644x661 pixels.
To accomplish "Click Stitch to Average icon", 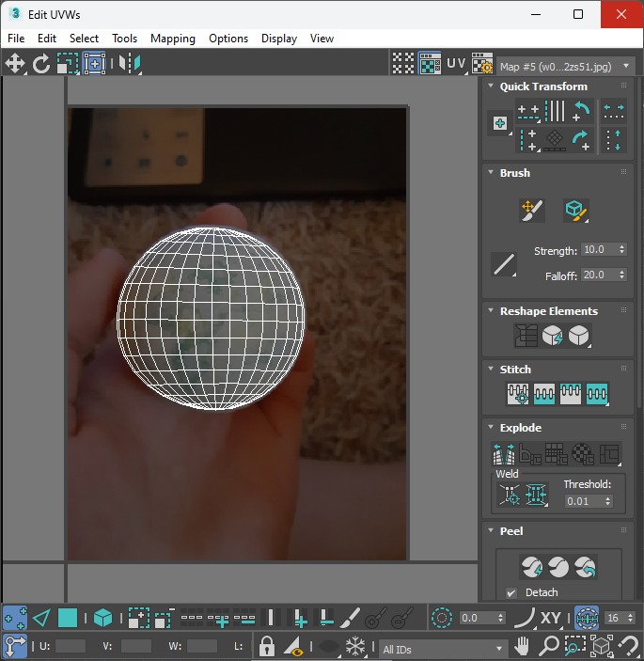I will (543, 394).
